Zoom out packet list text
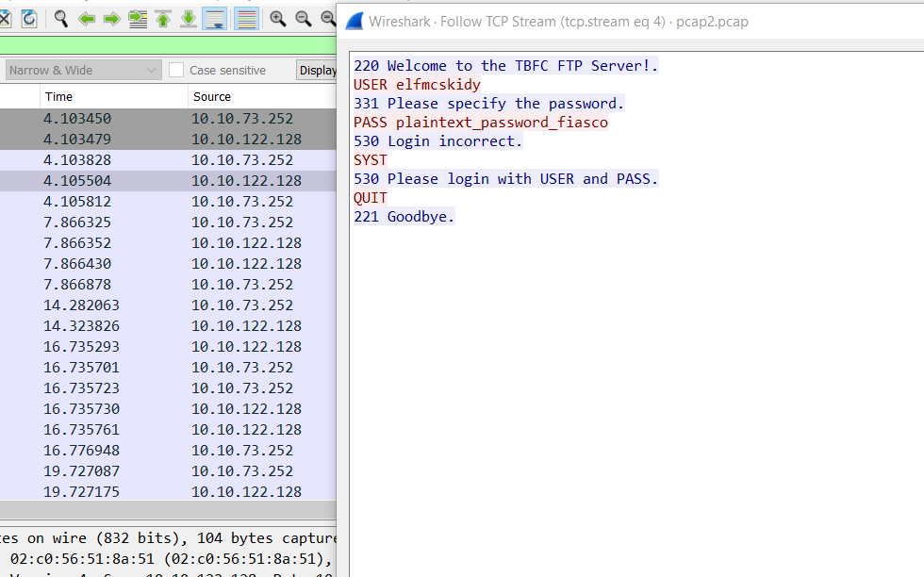Image resolution: width=924 pixels, height=577 pixels. [x=303, y=18]
